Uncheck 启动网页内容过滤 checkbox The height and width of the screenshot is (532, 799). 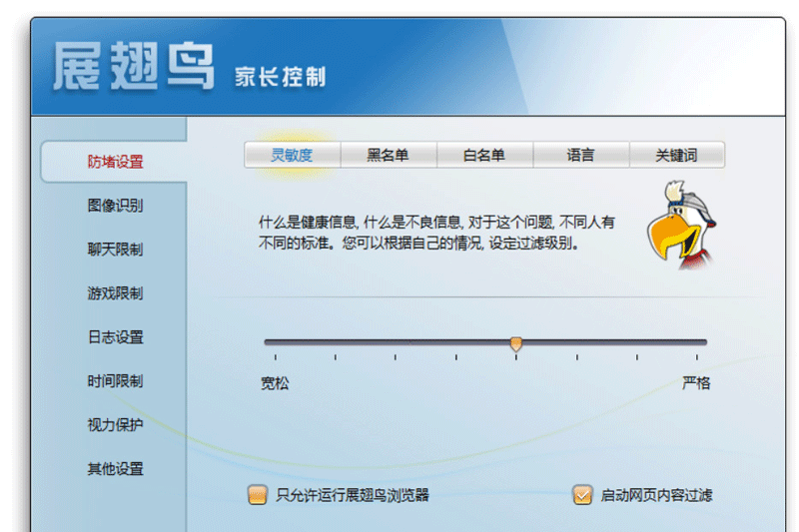point(582,495)
